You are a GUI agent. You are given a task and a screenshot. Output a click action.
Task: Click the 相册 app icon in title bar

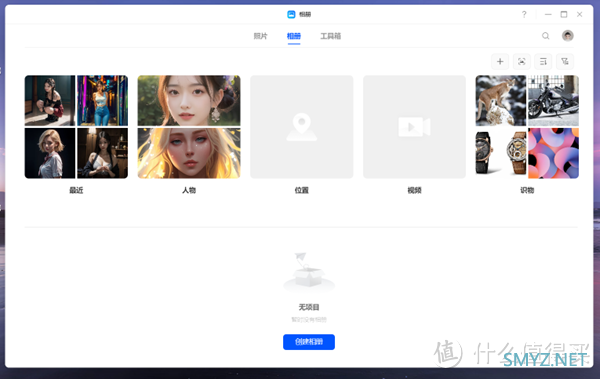coord(291,14)
